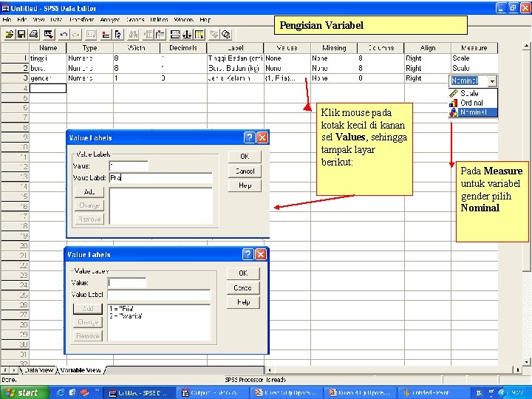This screenshot has width=532, height=399.
Task: Open the Edit menu
Action: click(22, 20)
